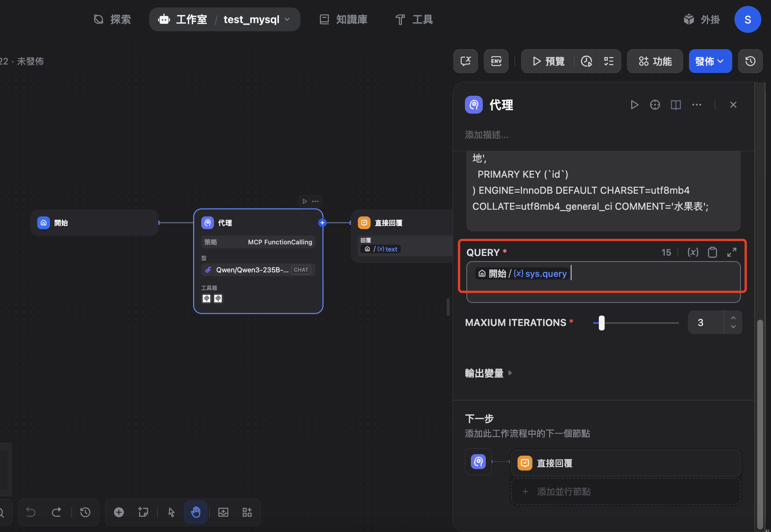
Task: Add a new node with the plus icon
Action: click(119, 512)
